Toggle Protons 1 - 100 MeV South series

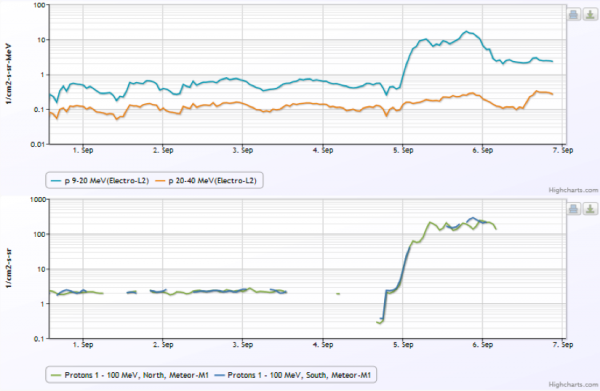293,375
